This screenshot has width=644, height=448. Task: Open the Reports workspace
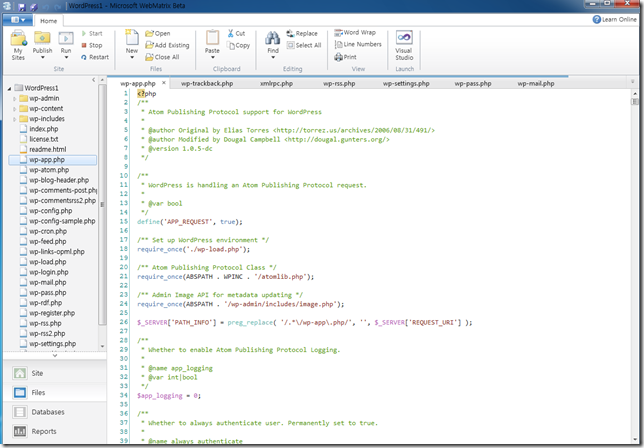pyautogui.click(x=55, y=431)
